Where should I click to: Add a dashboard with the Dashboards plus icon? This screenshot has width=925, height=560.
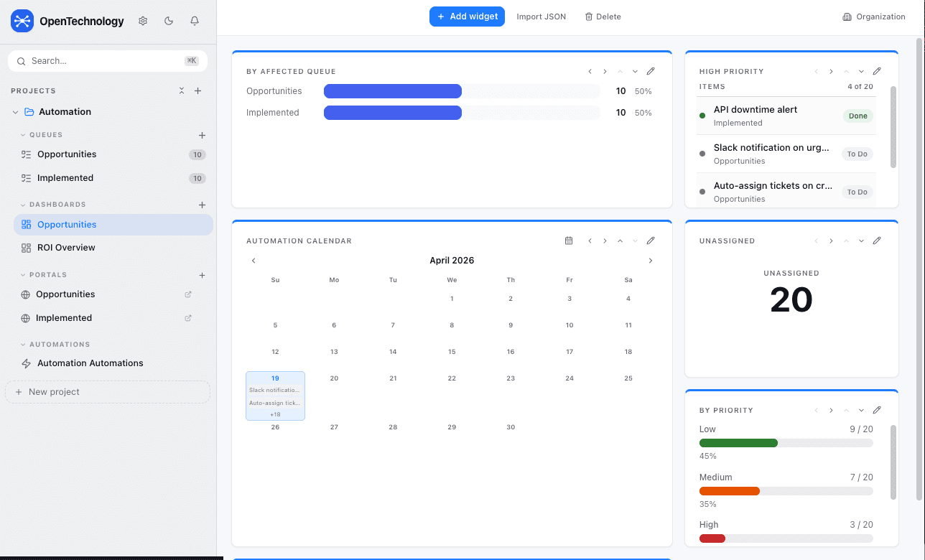tap(202, 205)
